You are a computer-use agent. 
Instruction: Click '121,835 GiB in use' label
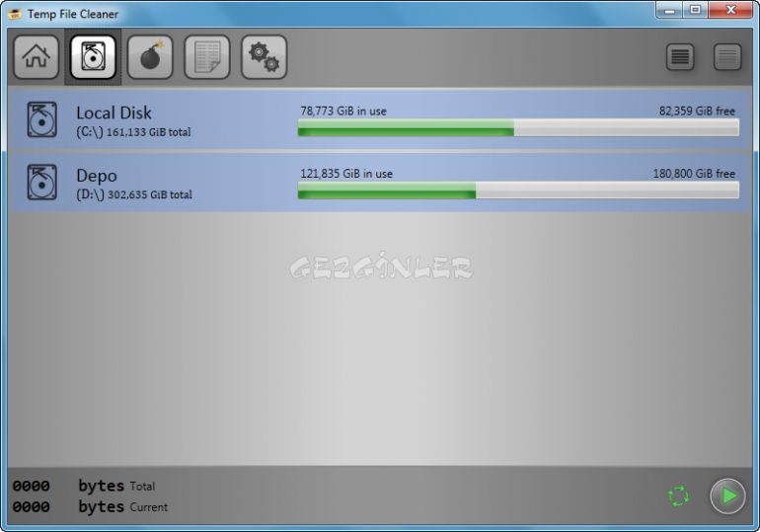pyautogui.click(x=346, y=174)
